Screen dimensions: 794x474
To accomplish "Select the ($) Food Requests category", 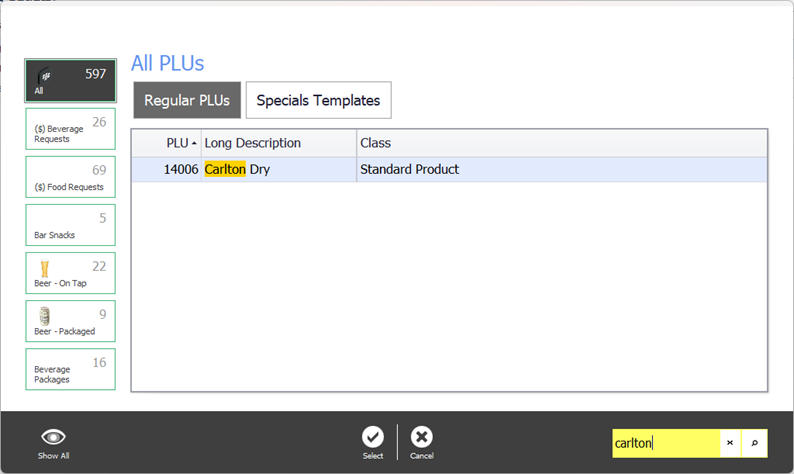I will coord(70,177).
